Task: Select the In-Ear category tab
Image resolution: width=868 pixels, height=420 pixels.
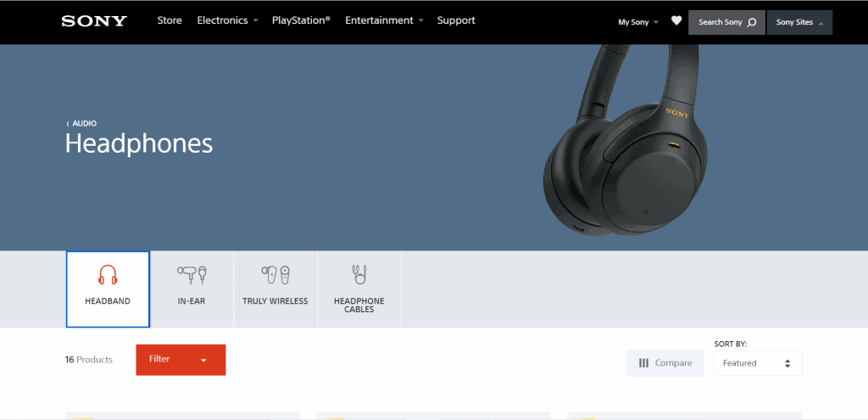Action: pos(192,289)
